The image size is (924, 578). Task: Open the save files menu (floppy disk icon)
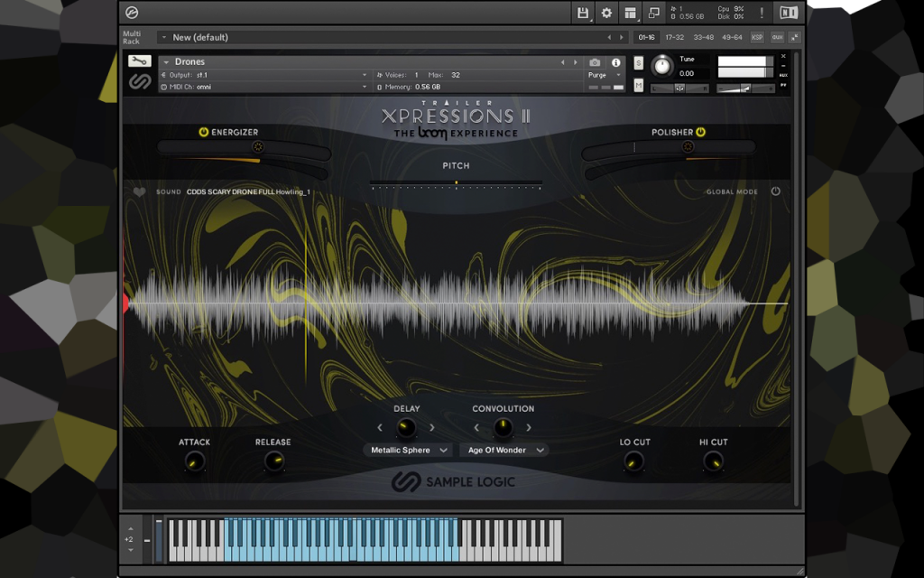tap(583, 13)
